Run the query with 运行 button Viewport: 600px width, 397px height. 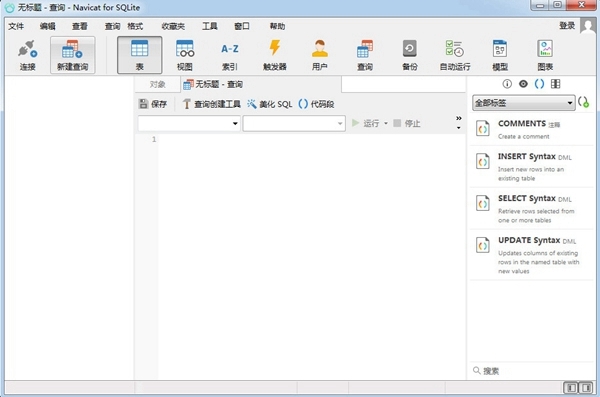click(x=365, y=123)
